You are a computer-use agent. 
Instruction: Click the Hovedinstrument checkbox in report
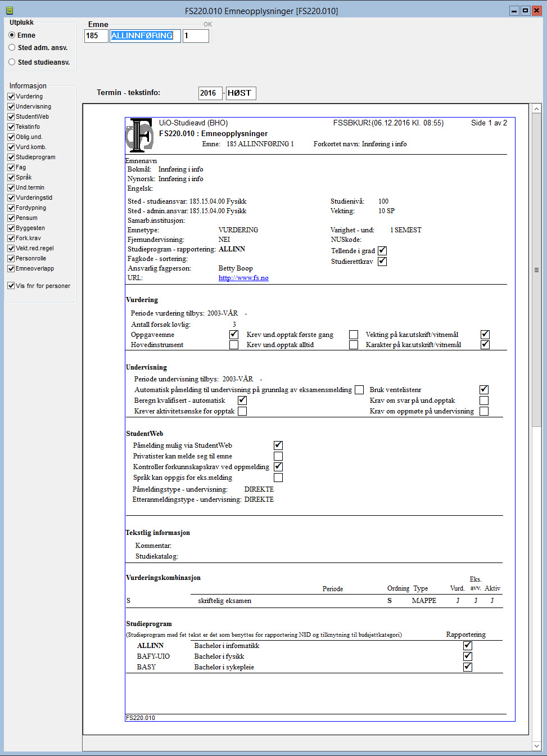234,345
